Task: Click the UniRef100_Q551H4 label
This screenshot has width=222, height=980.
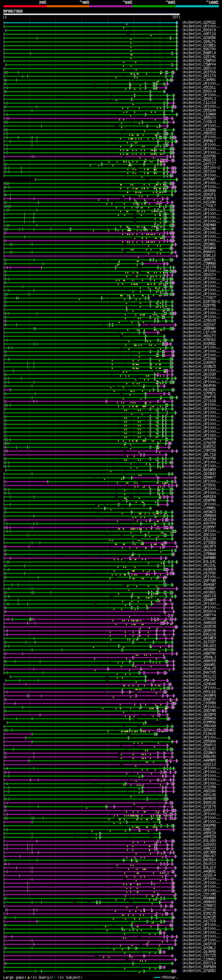Action: 199,110
